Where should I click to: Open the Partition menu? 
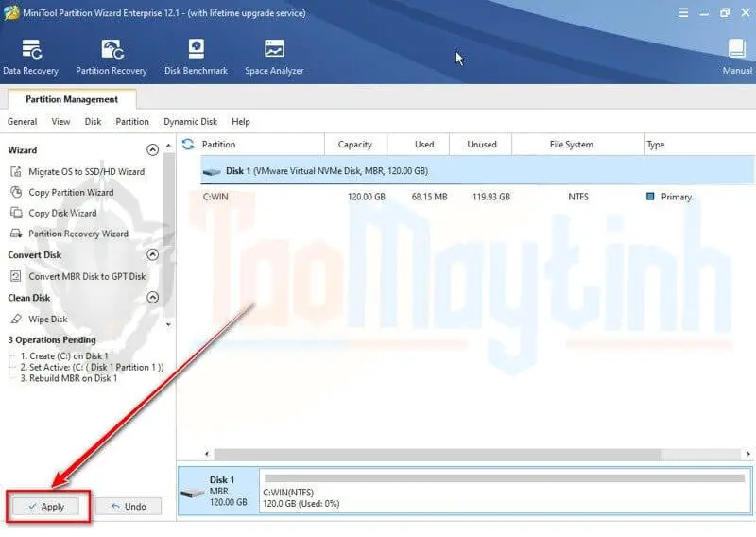click(132, 122)
